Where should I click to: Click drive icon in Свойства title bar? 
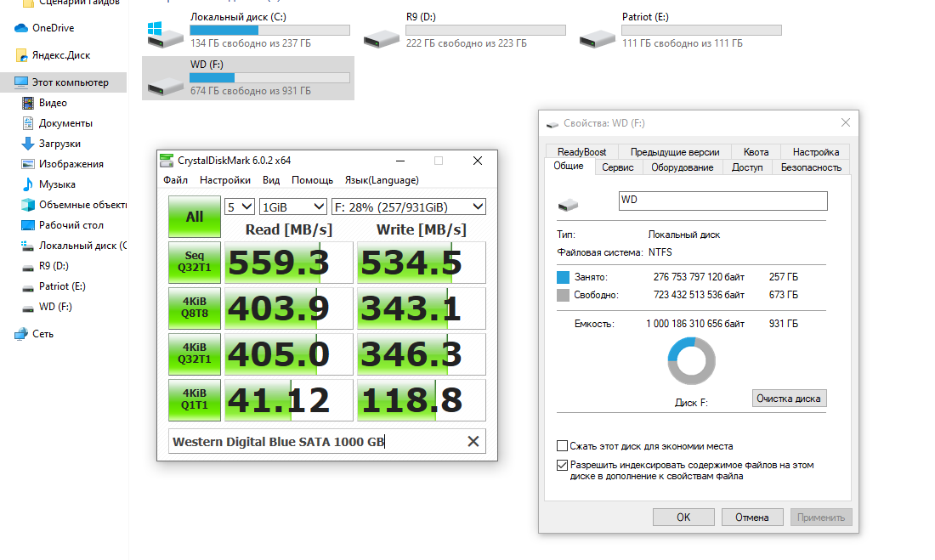click(552, 123)
